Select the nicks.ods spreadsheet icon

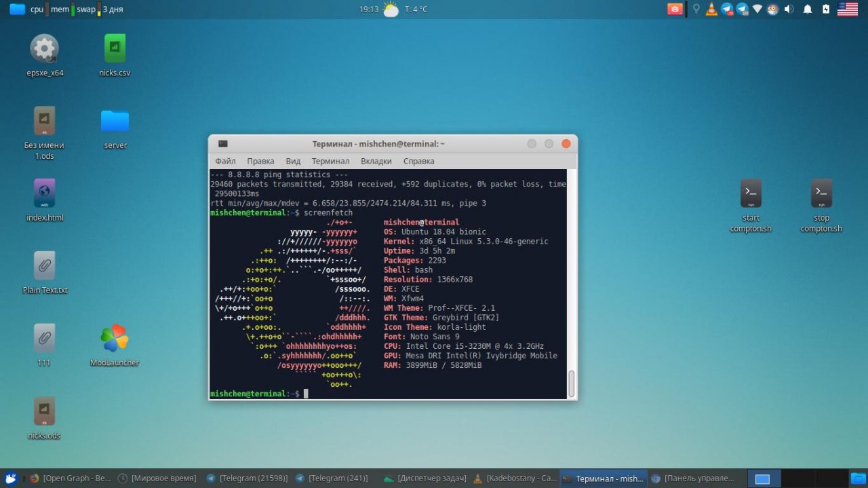(44, 411)
